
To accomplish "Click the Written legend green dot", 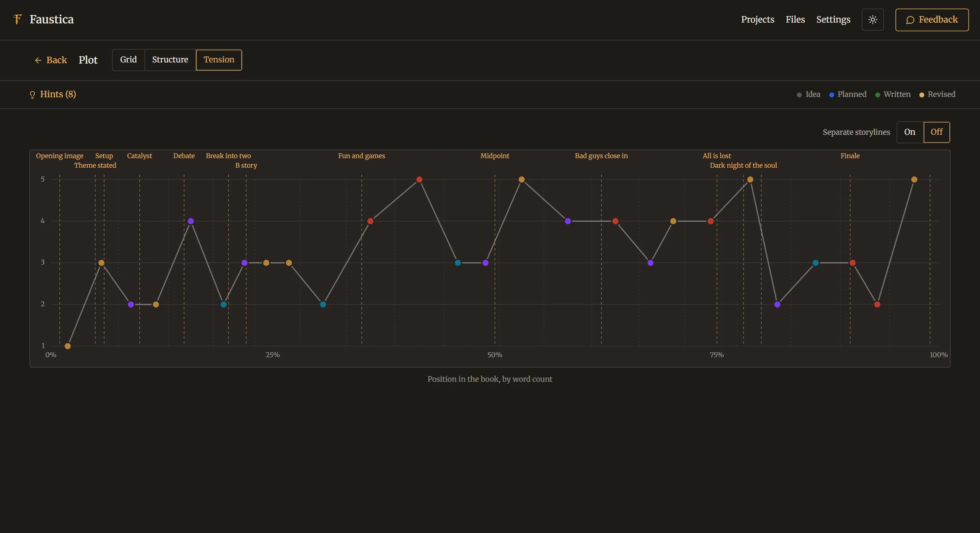I will (x=877, y=95).
